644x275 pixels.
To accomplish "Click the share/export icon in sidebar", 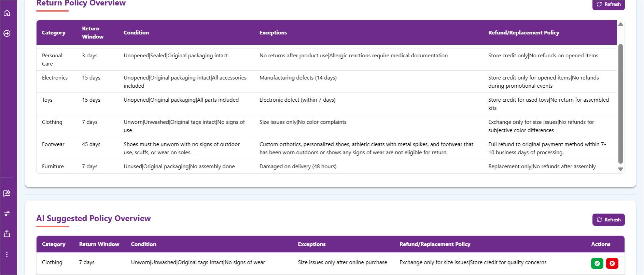I will (7, 234).
